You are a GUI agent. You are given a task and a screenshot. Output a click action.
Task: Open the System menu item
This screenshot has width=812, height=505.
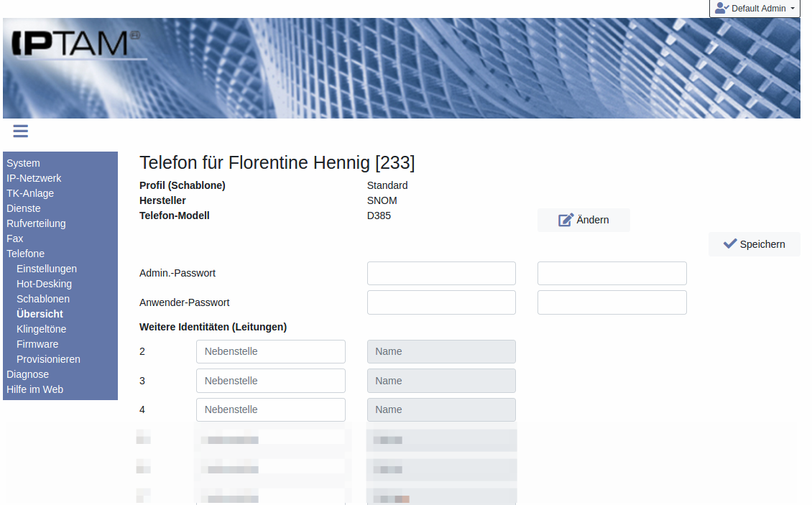[23, 163]
